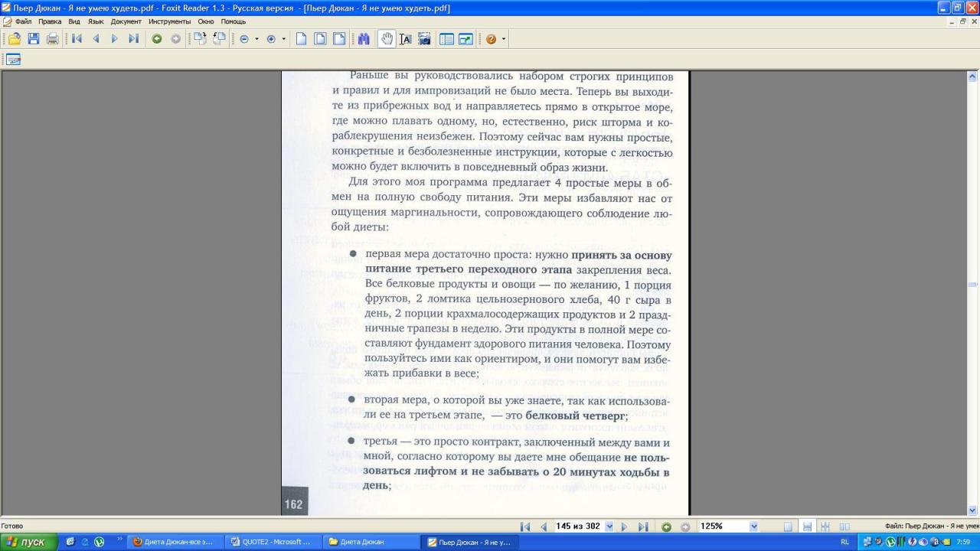The height and width of the screenshot is (551, 980).
Task: Switch to single page layout mode
Action: coord(788,527)
